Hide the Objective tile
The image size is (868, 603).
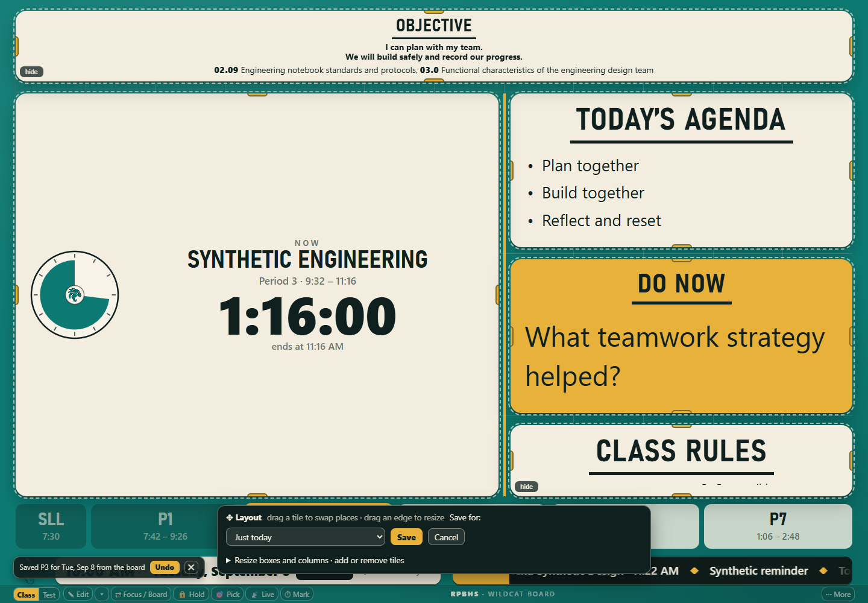tap(31, 72)
